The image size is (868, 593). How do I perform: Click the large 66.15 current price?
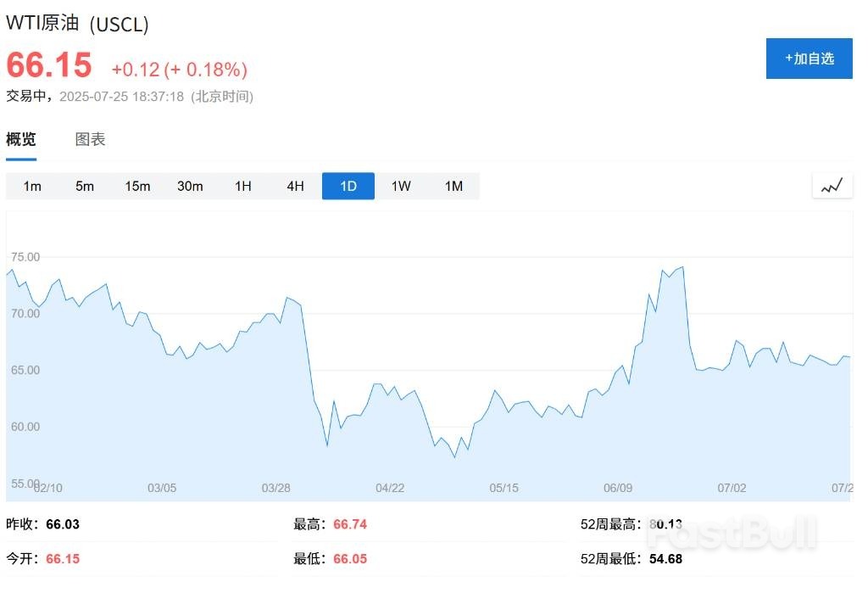(x=49, y=66)
